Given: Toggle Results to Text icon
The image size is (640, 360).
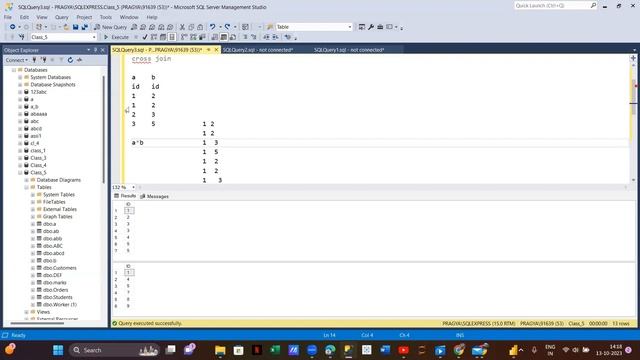Looking at the screenshot, I should (215, 37).
